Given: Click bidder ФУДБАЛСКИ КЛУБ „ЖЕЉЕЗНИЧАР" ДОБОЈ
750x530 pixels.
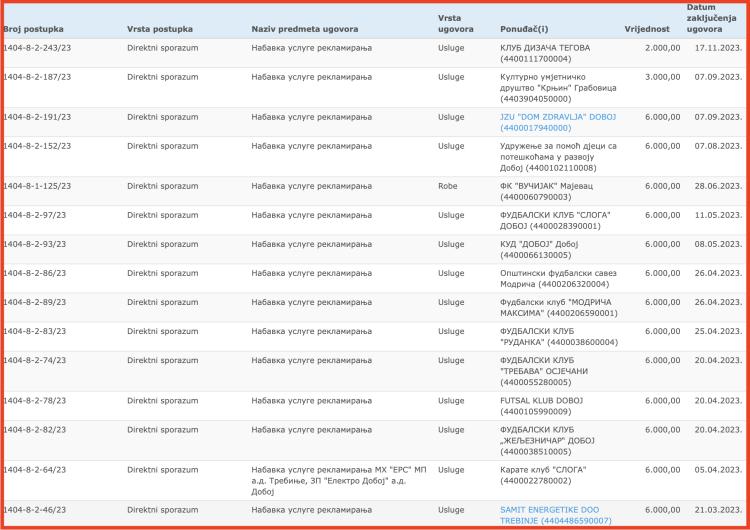Looking at the screenshot, I should [547, 441].
